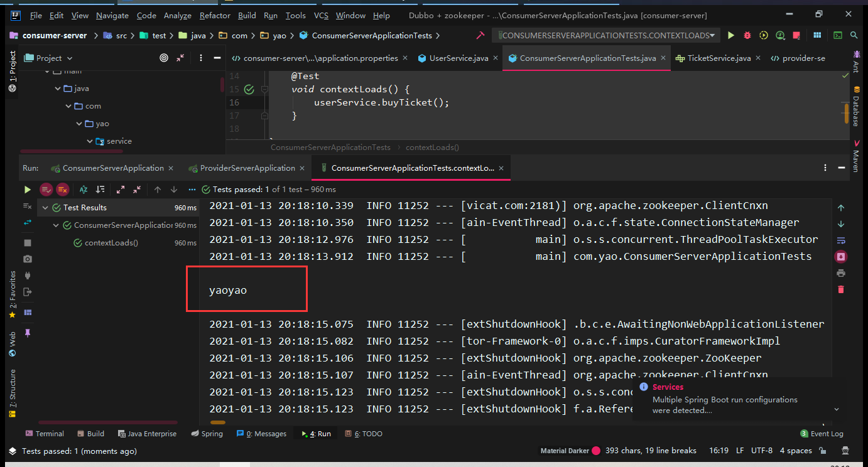
Task: Close the ConsumerServerApplicationTests.java editor tab
Action: pyautogui.click(x=665, y=58)
